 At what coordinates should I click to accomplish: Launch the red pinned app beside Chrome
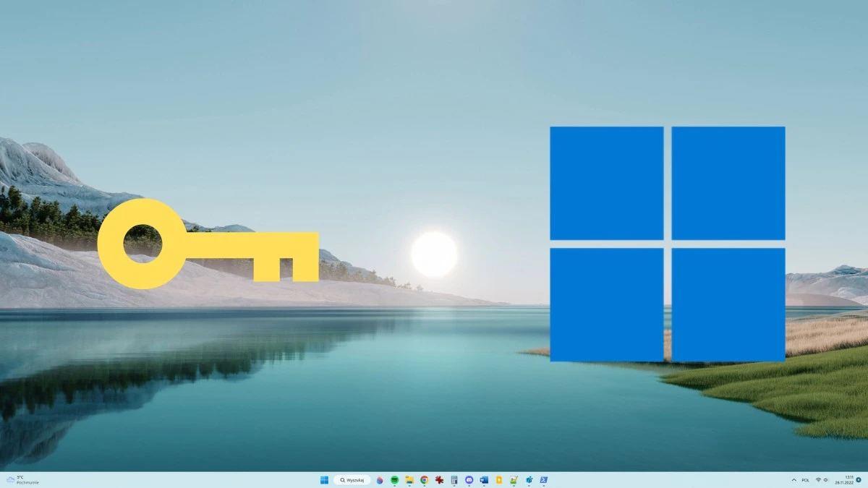tap(439, 479)
